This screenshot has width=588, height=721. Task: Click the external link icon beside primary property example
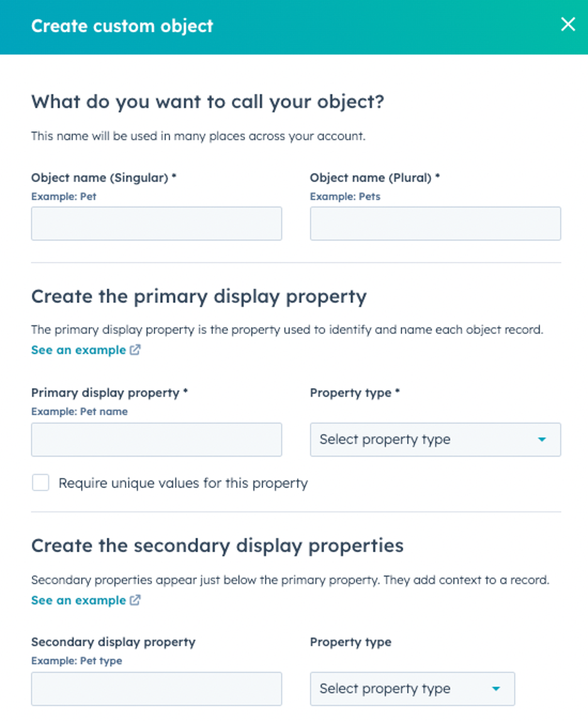point(134,350)
